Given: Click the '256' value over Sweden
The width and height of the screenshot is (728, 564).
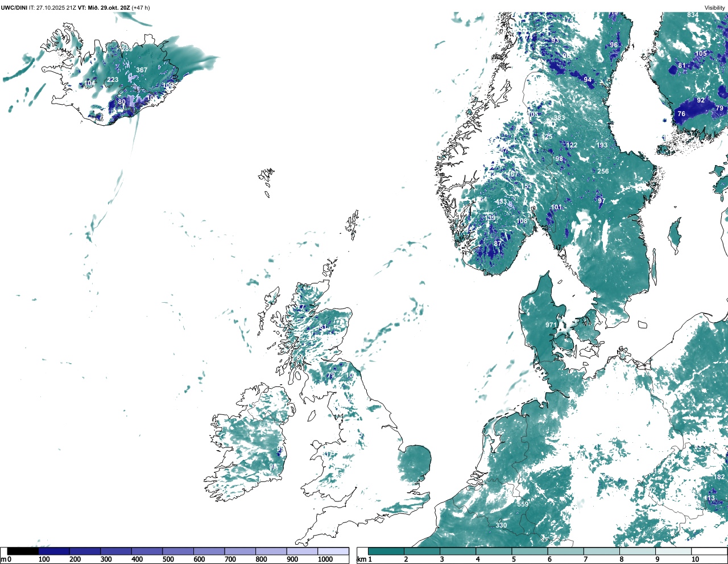Looking at the screenshot, I should pos(603,171).
